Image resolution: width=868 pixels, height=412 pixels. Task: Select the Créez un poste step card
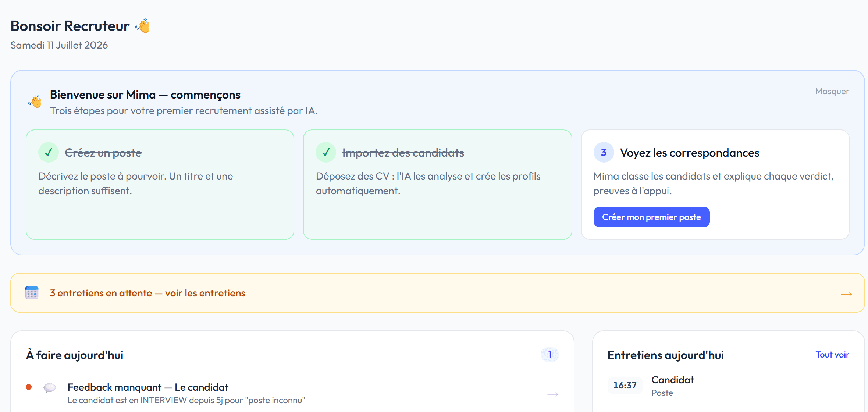tap(160, 185)
